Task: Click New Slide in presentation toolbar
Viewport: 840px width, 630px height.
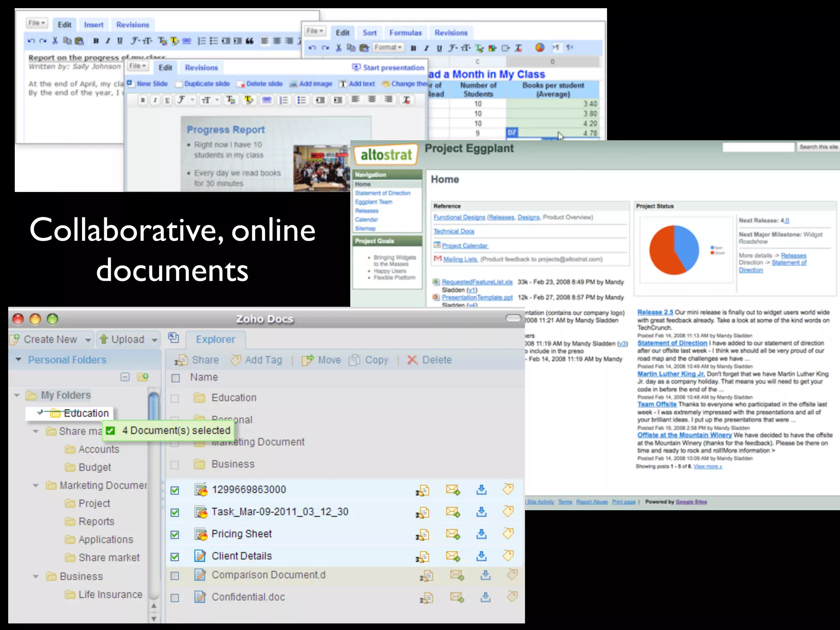Action: 147,84
